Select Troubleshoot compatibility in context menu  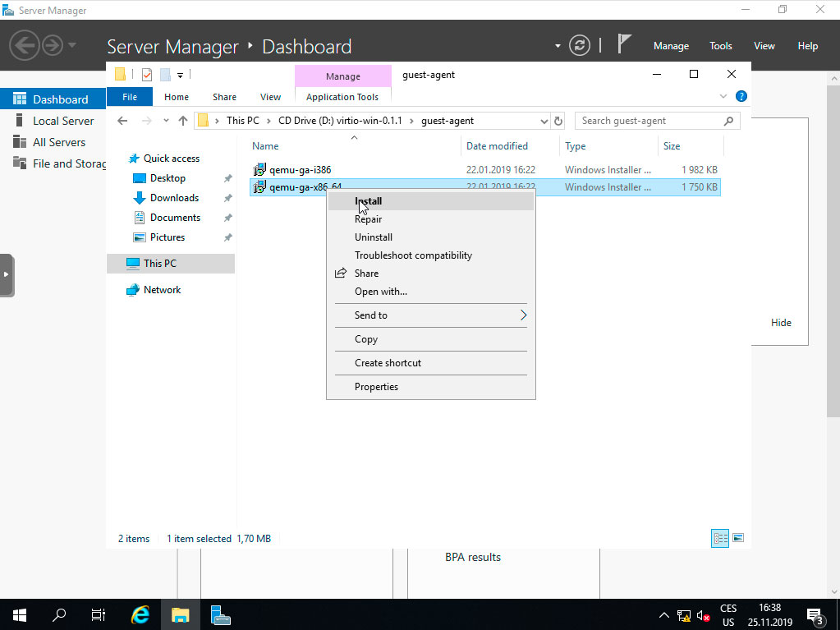click(413, 255)
